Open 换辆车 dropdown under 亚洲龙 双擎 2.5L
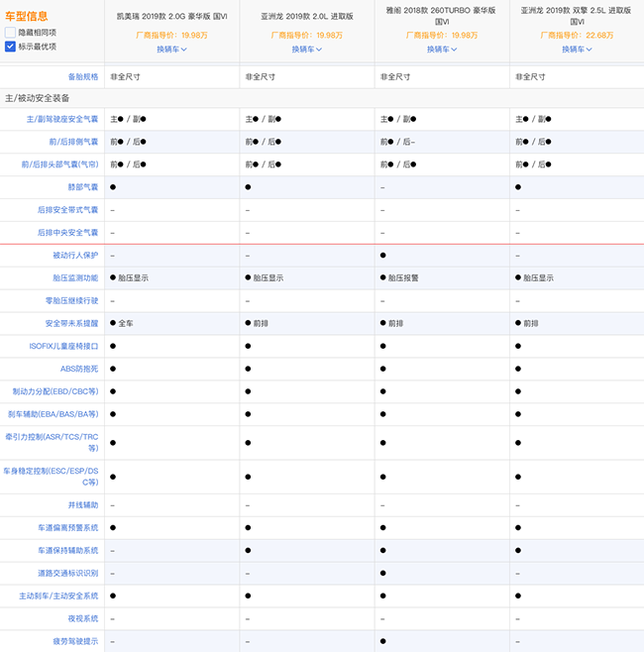 [x=577, y=50]
